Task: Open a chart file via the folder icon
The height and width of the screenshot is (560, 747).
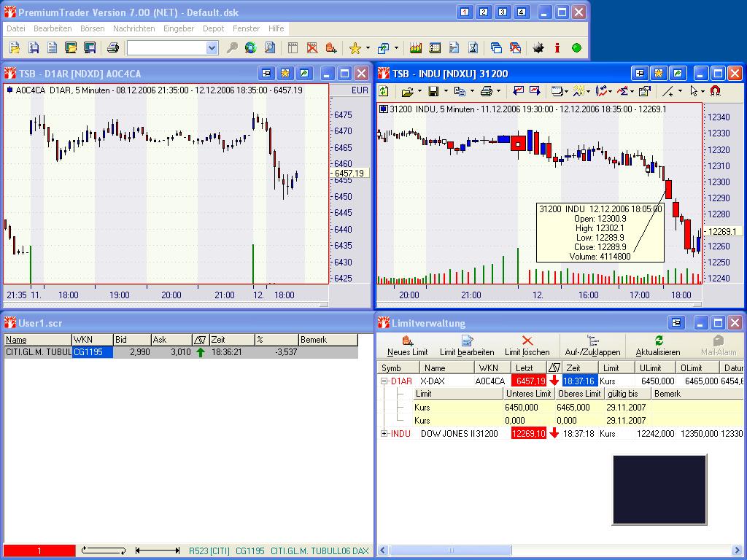Action: pyautogui.click(x=406, y=91)
